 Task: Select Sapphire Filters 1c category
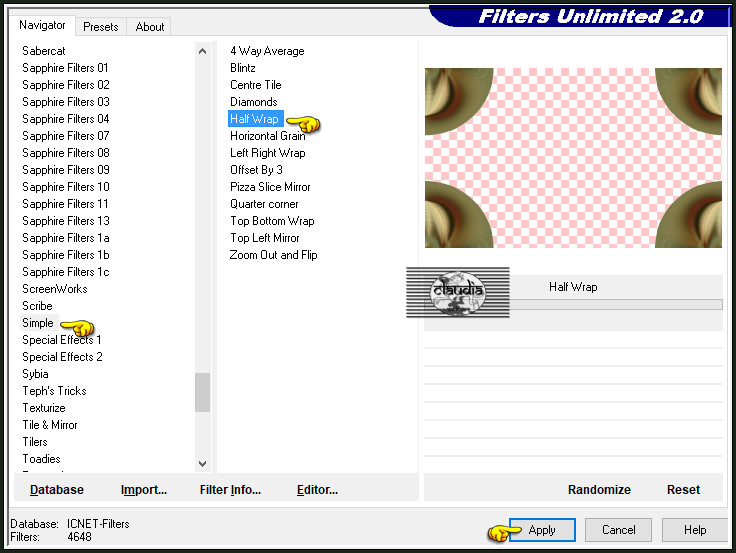click(66, 272)
